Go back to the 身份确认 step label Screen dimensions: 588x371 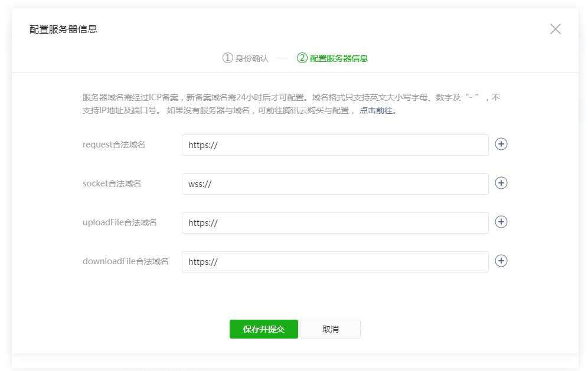click(x=252, y=58)
